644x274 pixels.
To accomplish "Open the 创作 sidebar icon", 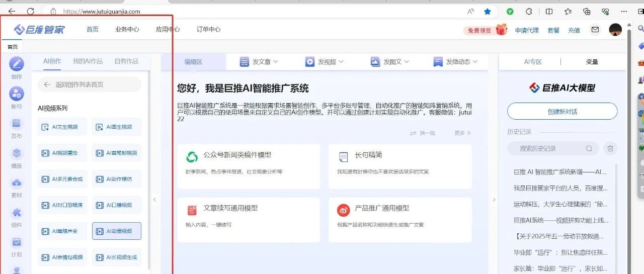I will [17, 64].
